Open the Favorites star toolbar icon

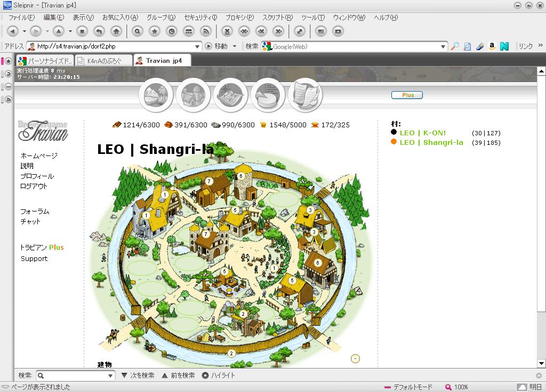point(155,31)
